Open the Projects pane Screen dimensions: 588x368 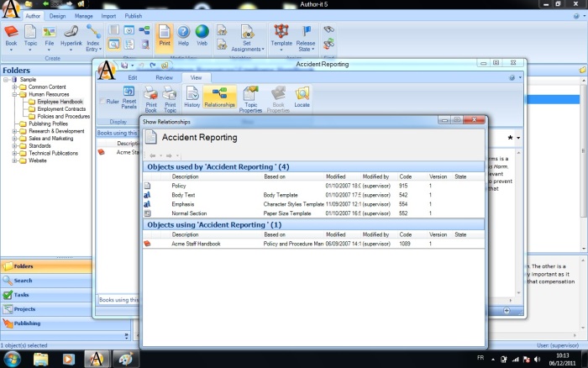[x=46, y=309]
